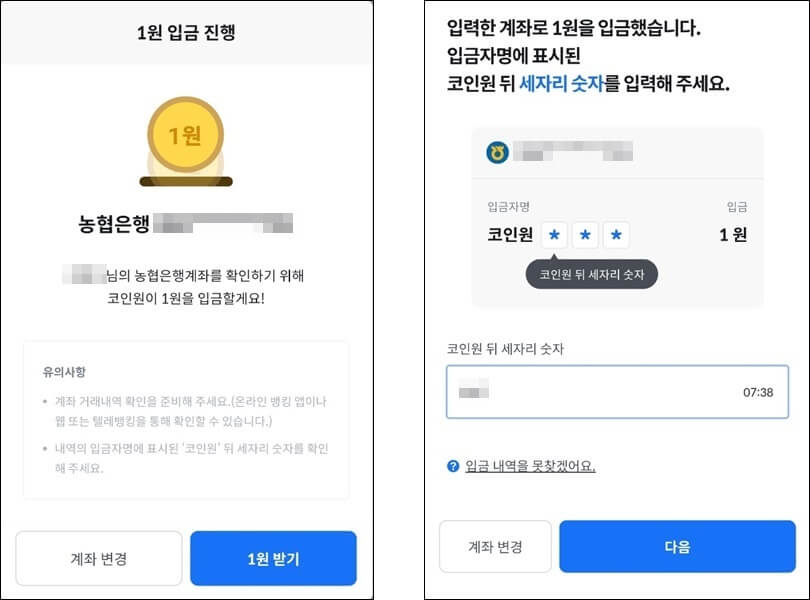Viewport: 810px width, 600px height.
Task: Select the third starred digit placeholder
Action: [616, 234]
